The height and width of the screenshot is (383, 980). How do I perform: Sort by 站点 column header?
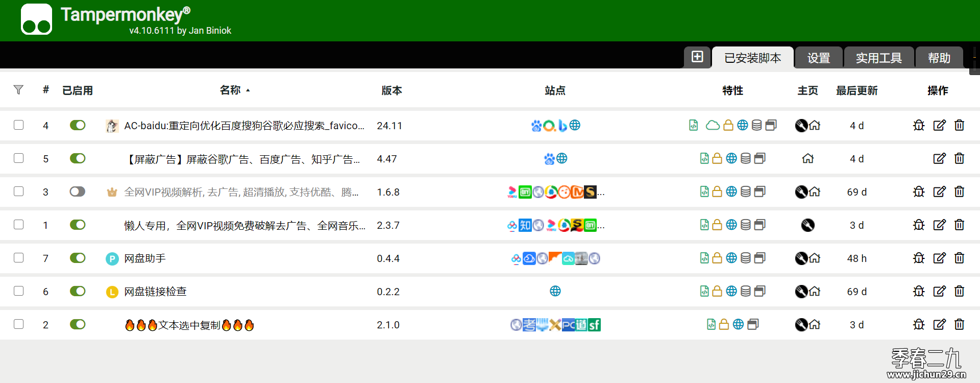pyautogui.click(x=555, y=90)
